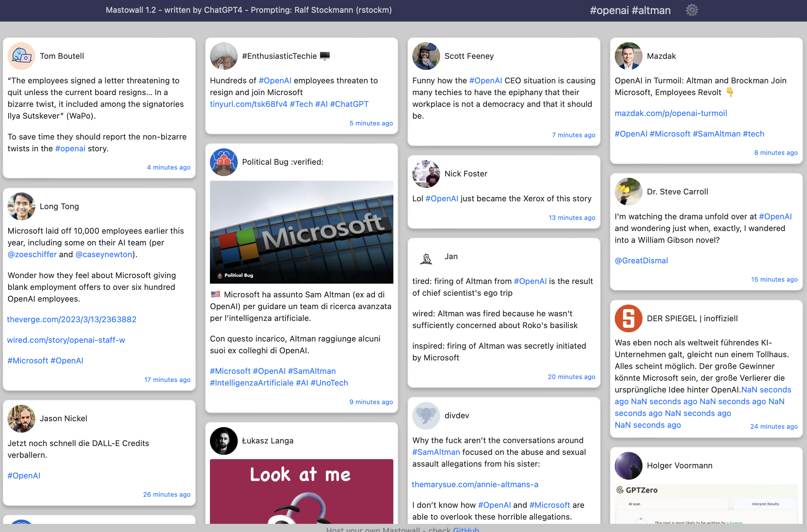Click #SamAltman hashtag in Mazdak's post
807x532 pixels.
[716, 134]
